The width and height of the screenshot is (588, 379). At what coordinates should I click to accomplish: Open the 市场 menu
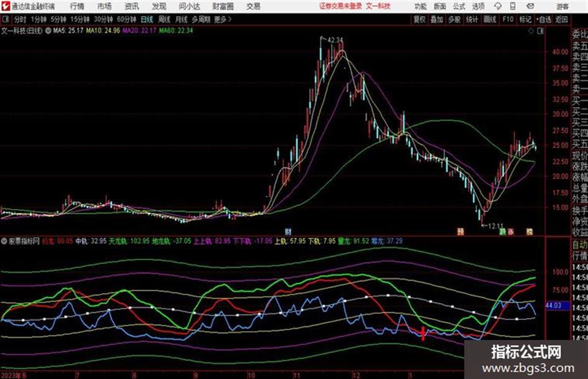[x=105, y=6]
